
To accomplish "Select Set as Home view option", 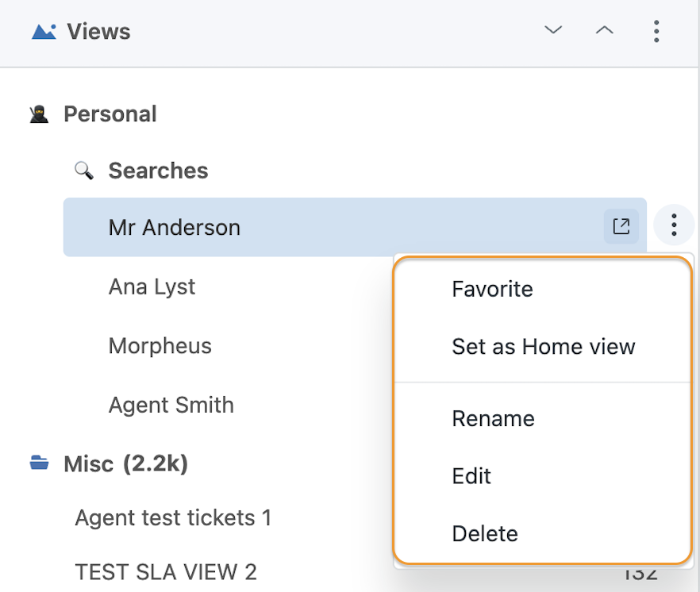I will (x=542, y=347).
